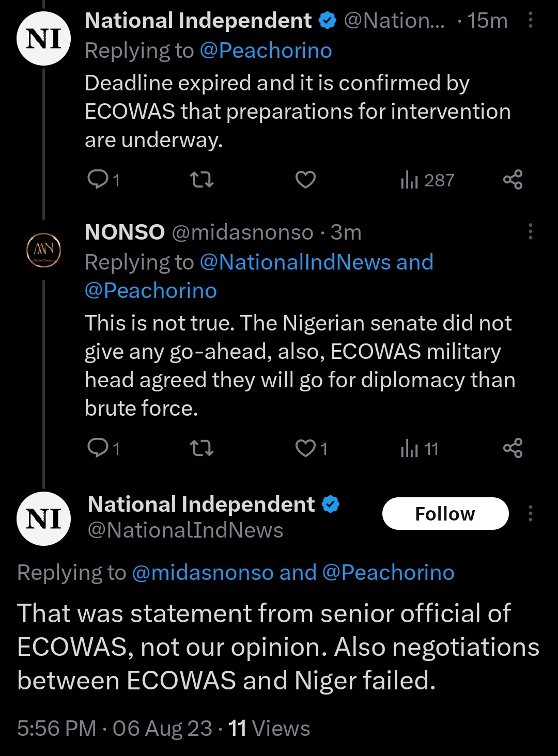Share NONSO's tweet
This screenshot has width=558, height=756.
(x=513, y=448)
